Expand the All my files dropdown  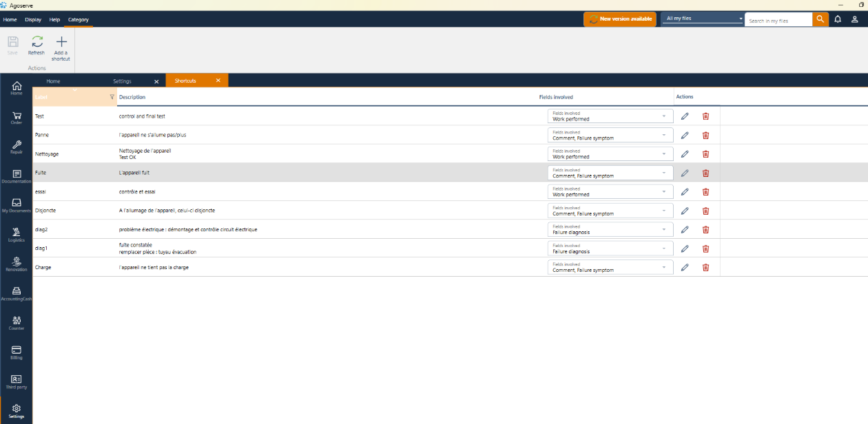point(703,19)
